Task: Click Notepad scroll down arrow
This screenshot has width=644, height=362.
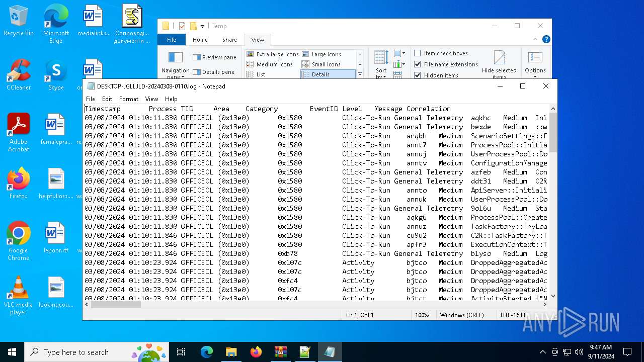Action: click(x=553, y=296)
